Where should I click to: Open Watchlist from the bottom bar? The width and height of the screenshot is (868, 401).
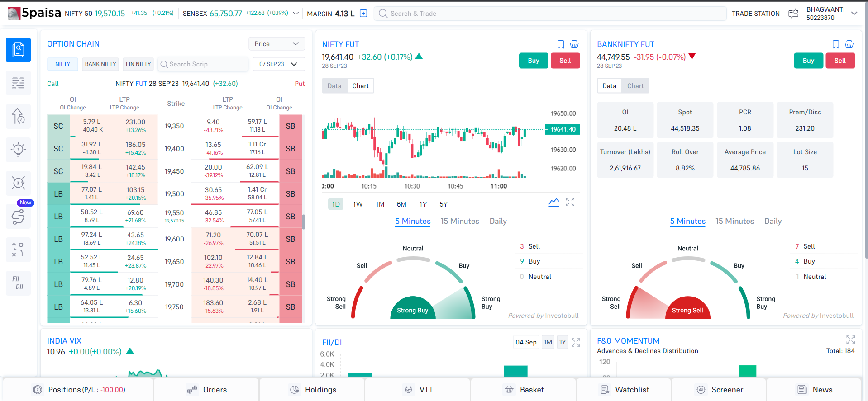click(624, 390)
